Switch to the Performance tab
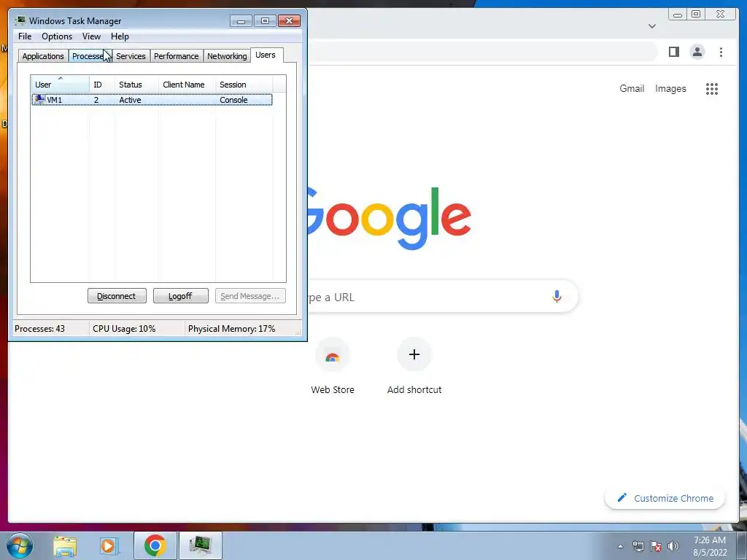Viewport: 747px width, 560px height. [177, 56]
